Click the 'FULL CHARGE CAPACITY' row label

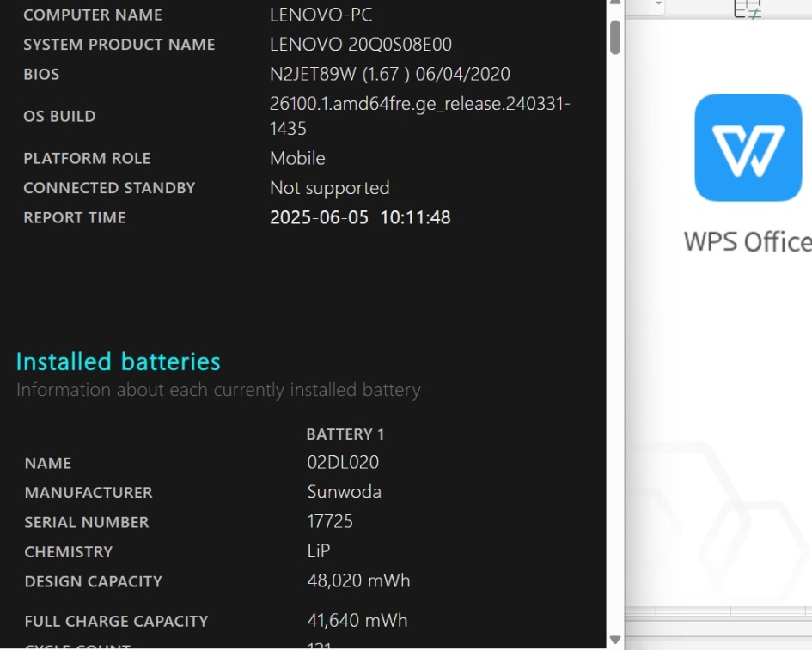(116, 621)
